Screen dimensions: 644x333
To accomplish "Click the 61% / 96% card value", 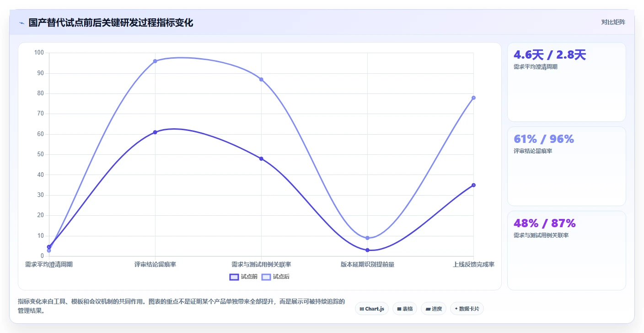I will 544,139.
